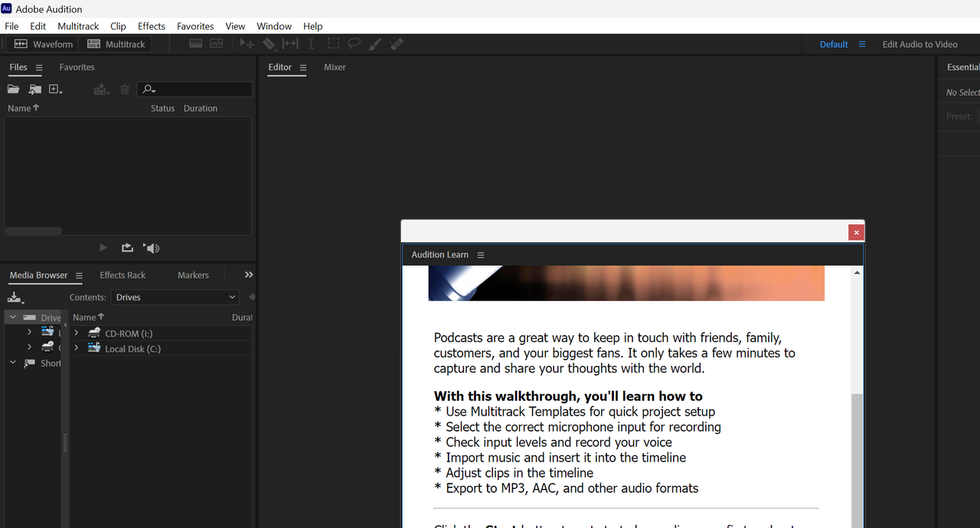Sort files by Name column header
The height and width of the screenshot is (528, 980).
click(23, 109)
